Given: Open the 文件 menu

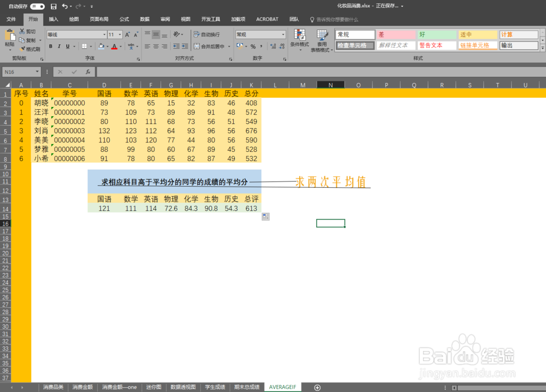Looking at the screenshot, I should point(11,19).
